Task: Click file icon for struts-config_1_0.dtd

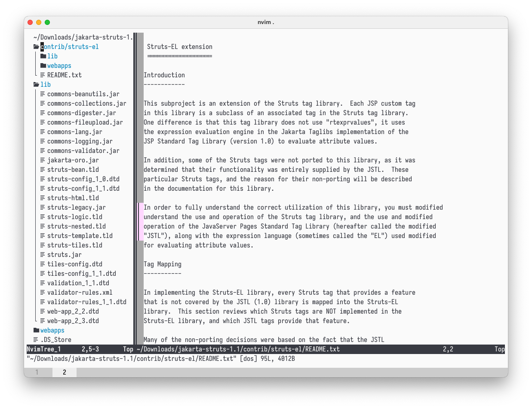Action: pos(43,179)
